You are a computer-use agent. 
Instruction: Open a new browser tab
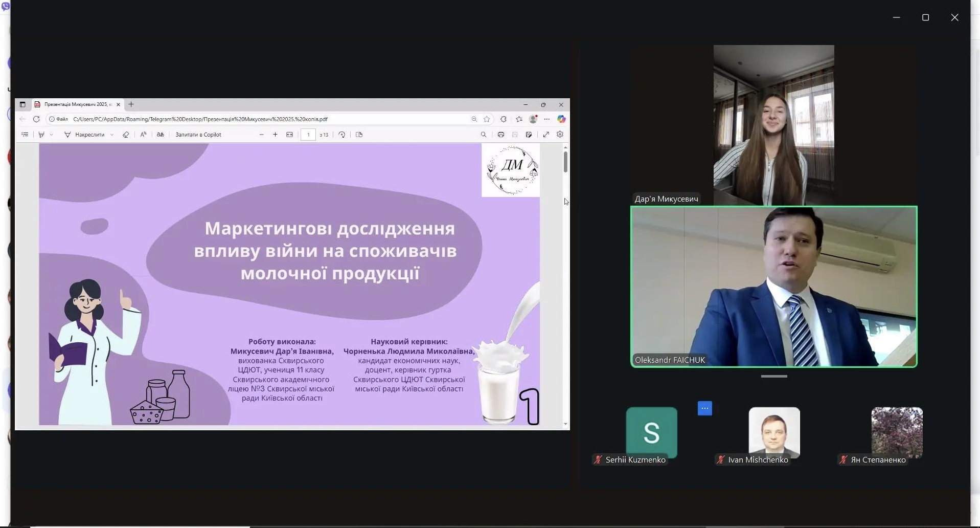coord(131,104)
